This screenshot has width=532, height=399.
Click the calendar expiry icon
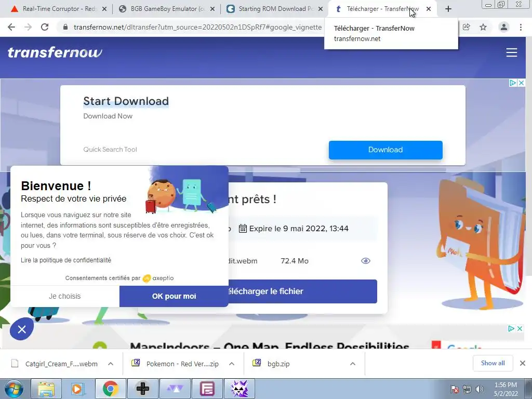point(243,229)
